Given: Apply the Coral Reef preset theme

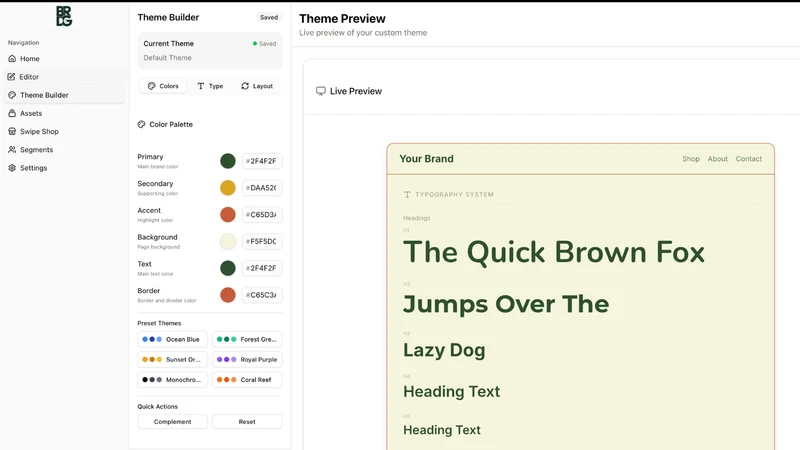Looking at the screenshot, I should coord(247,380).
